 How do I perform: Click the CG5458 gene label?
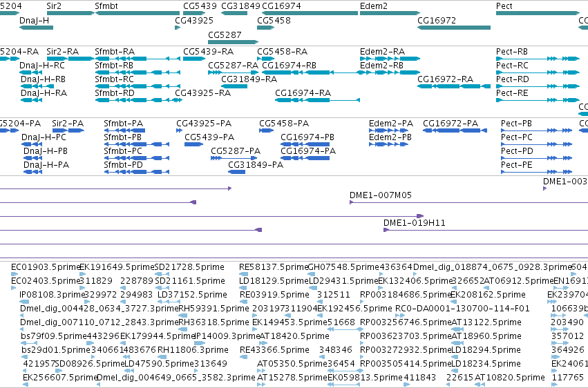(x=274, y=20)
